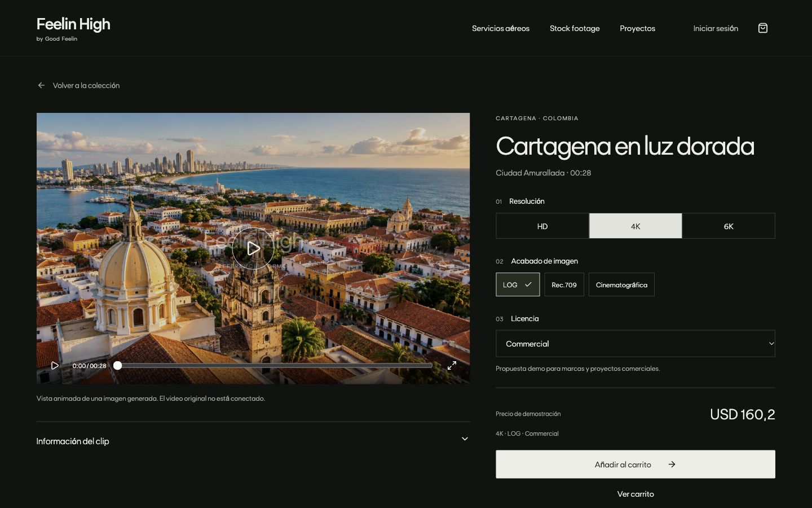
Task: Choose the Rec.709 image finish
Action: [564, 284]
